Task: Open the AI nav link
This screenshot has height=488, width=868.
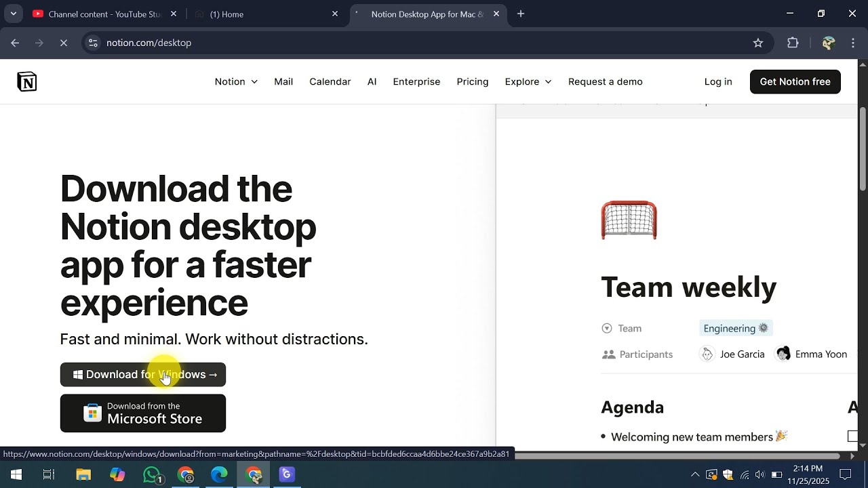Action: tap(372, 81)
